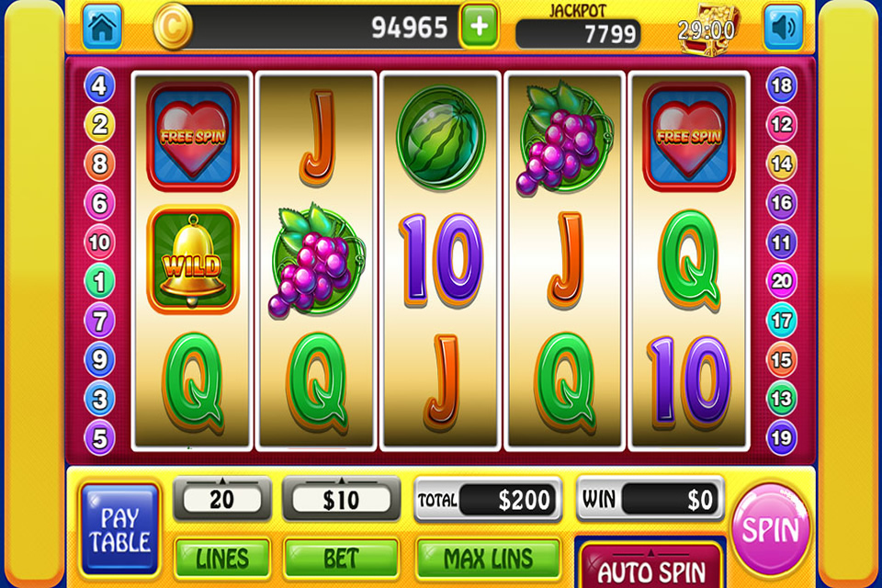The height and width of the screenshot is (588, 882).
Task: Open the Pay Table
Action: point(119,529)
